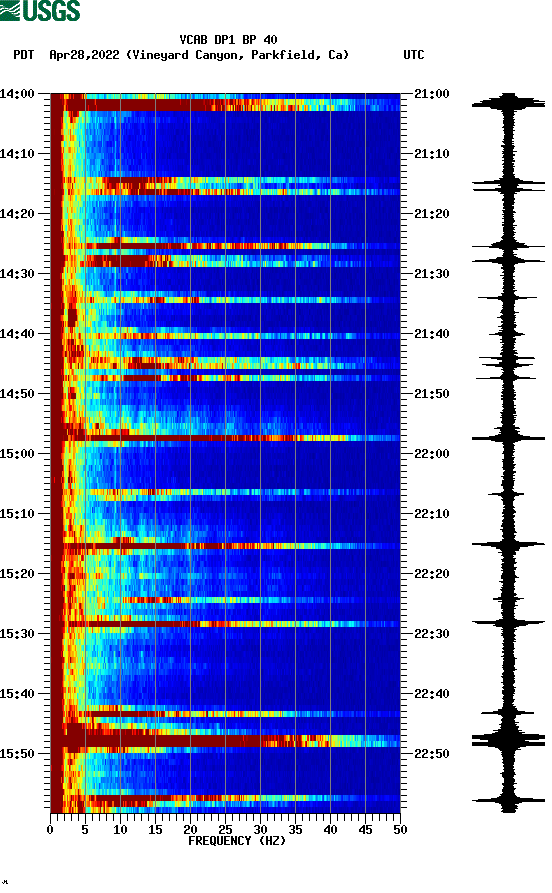Click the 14:50 time label
Image resolution: width=552 pixels, height=893 pixels.
coord(17,394)
